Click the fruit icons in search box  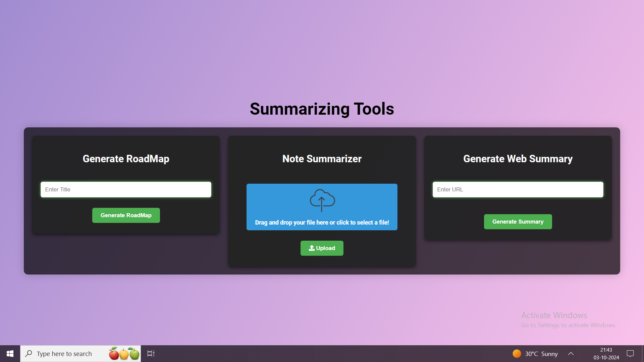(x=124, y=354)
